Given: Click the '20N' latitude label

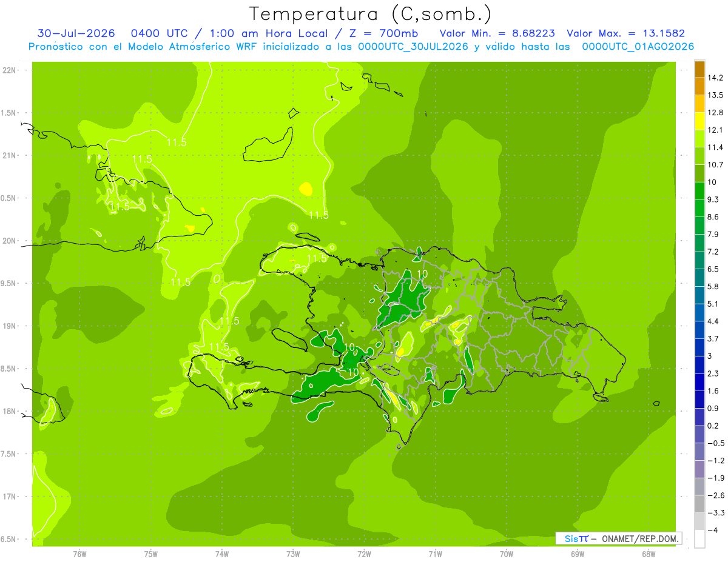Looking at the screenshot, I should (x=9, y=241).
